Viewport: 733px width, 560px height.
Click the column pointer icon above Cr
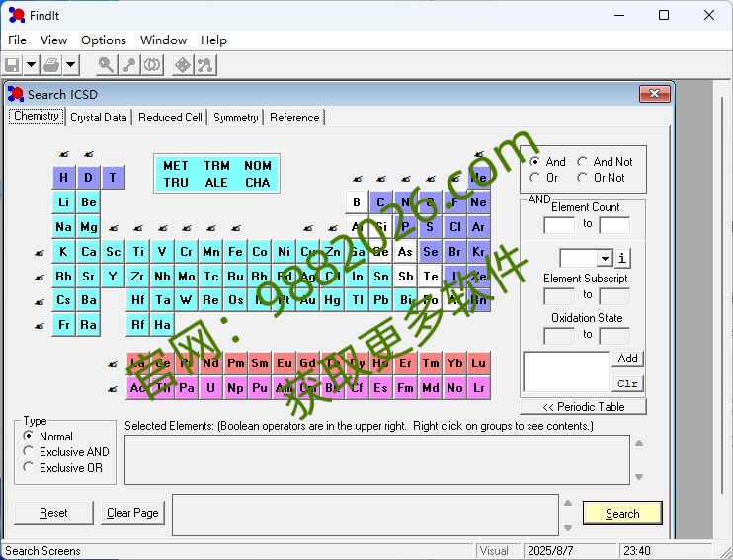tap(187, 228)
